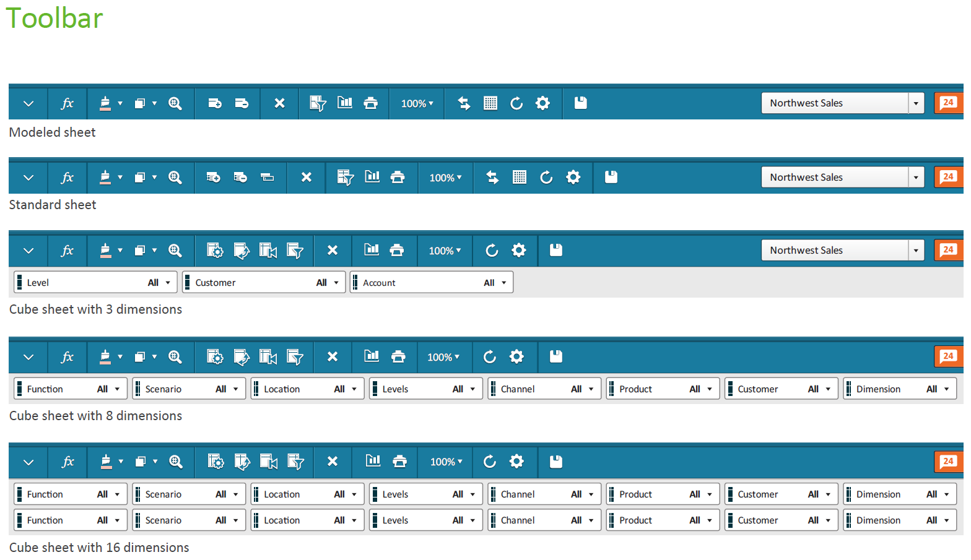The image size is (971, 560).
Task: Expand chevron at left of Standard sheet toolbar
Action: 28,178
